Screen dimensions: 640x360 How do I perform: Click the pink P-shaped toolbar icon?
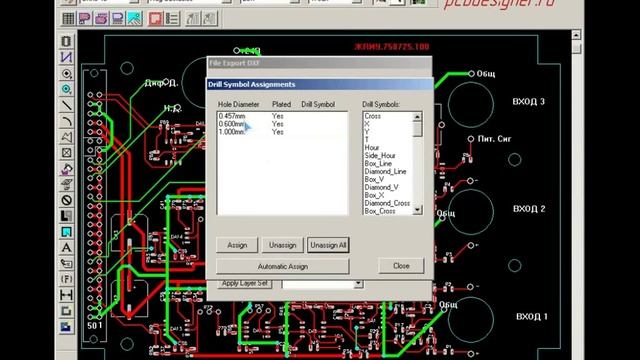pyautogui.click(x=85, y=18)
